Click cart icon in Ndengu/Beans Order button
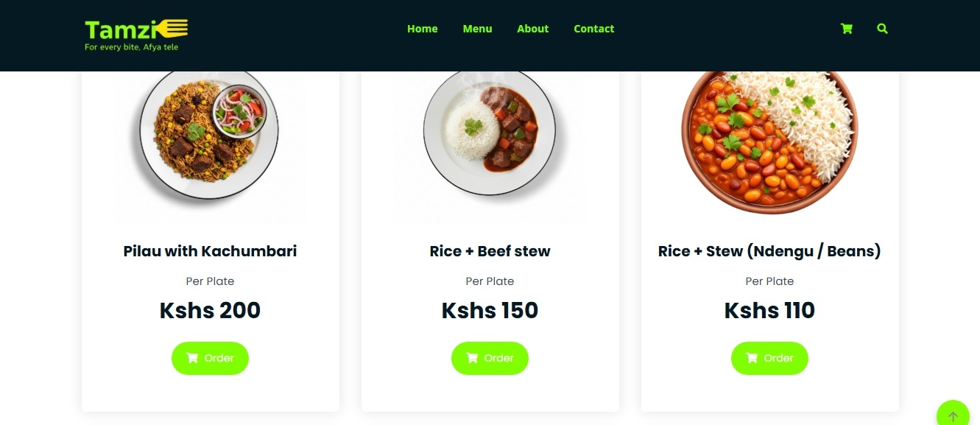The height and width of the screenshot is (425, 980). point(752,358)
